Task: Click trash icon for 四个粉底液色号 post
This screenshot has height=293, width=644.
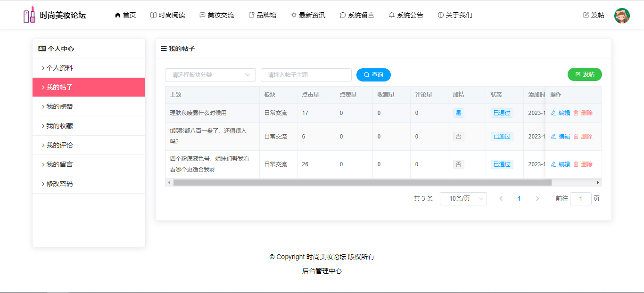Action: point(576,164)
